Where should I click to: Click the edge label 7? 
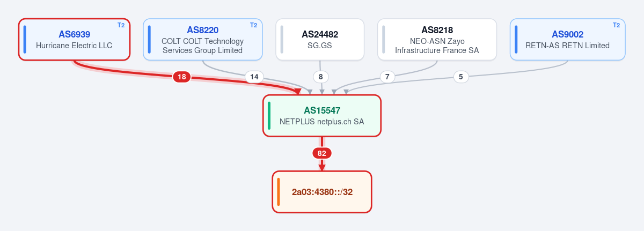pyautogui.click(x=387, y=77)
